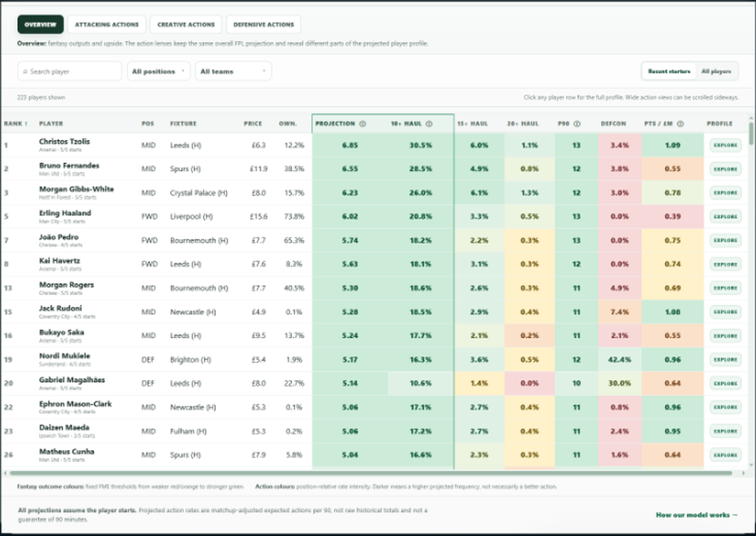Sort the table by the RANK header
Image resolution: width=756 pixels, height=536 pixels.
pos(16,124)
